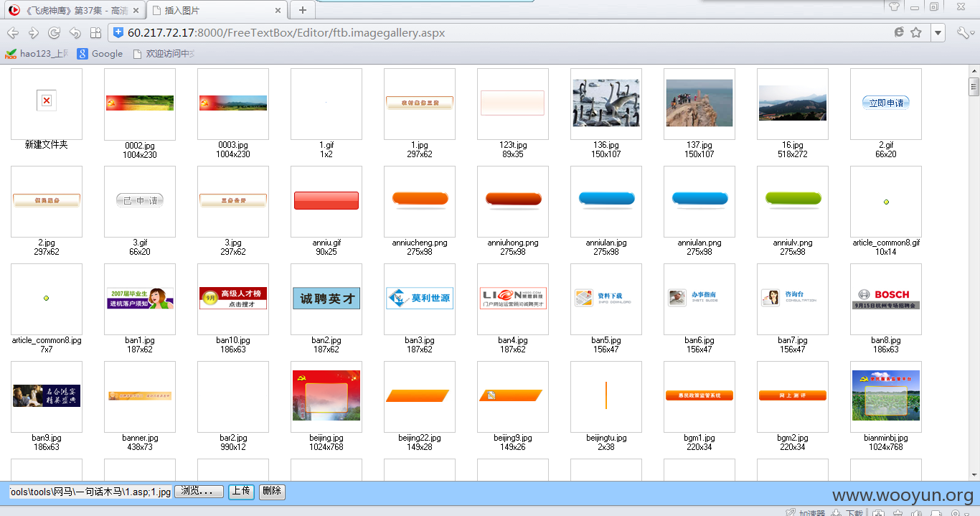Go back to the previous page
980x516 pixels.
[12, 33]
